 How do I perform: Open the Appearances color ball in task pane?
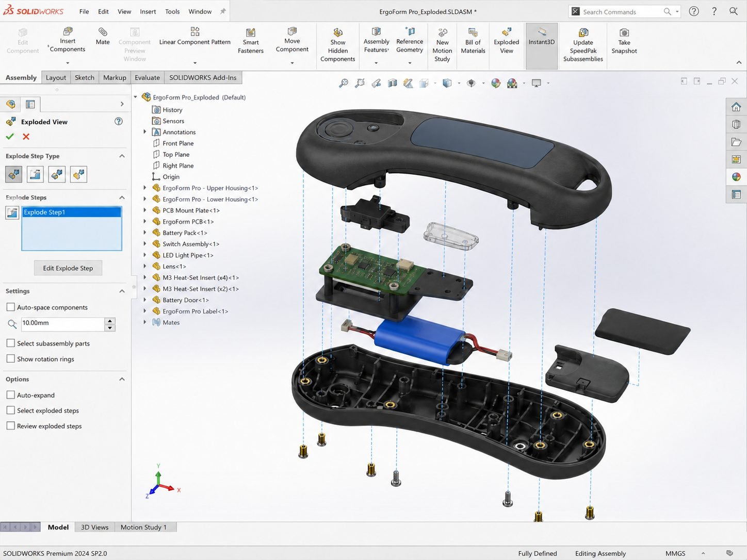pos(736,177)
